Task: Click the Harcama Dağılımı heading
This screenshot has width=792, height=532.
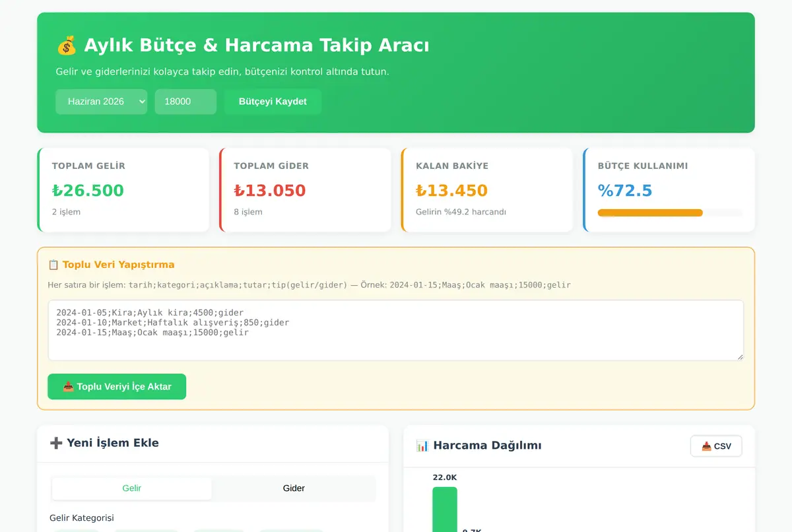Action: 487,446
